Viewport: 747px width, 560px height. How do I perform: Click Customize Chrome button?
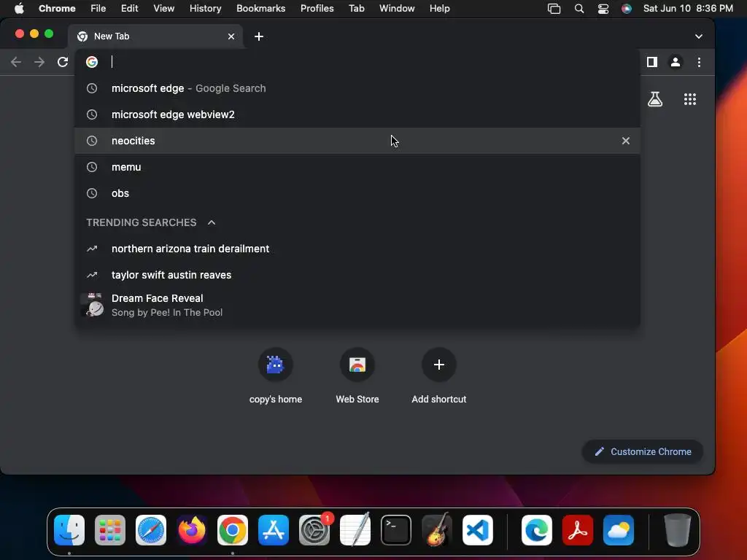click(642, 451)
